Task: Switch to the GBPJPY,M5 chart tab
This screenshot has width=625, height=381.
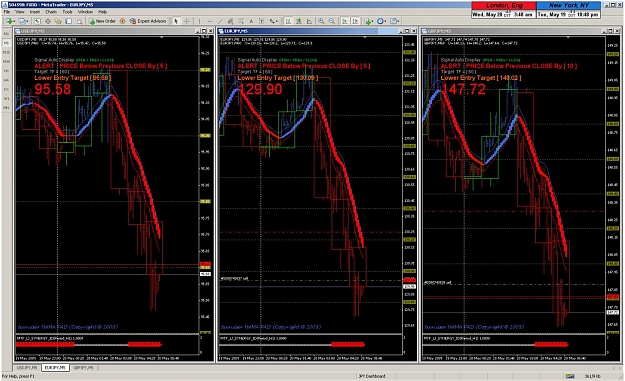Action: (83, 367)
